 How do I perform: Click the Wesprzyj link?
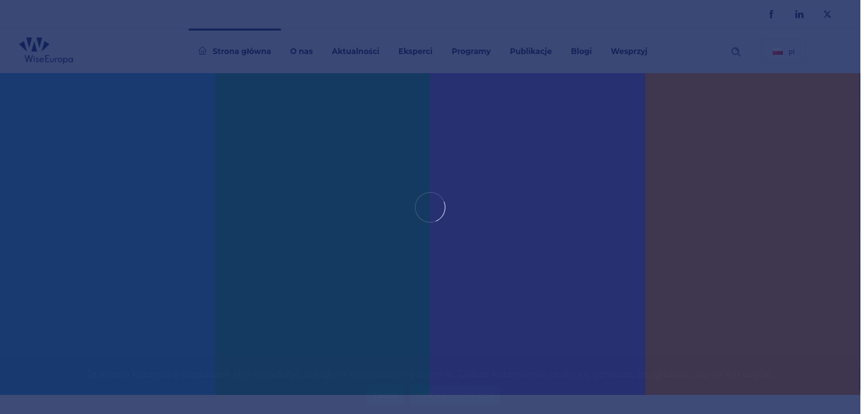point(628,51)
